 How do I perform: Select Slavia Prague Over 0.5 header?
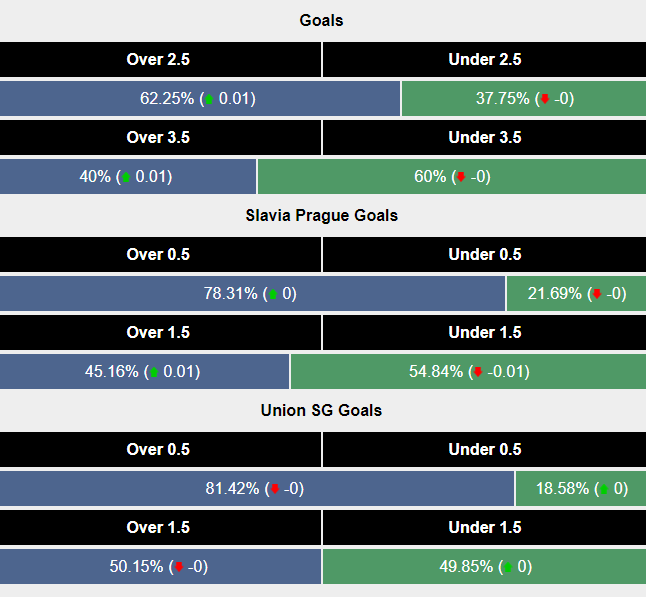[158, 255]
